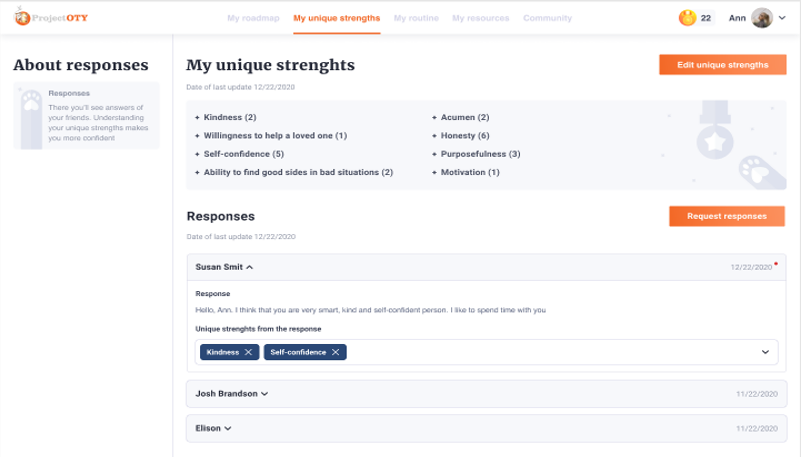Open the Community tab
This screenshot has height=457, width=801.
pyautogui.click(x=547, y=18)
